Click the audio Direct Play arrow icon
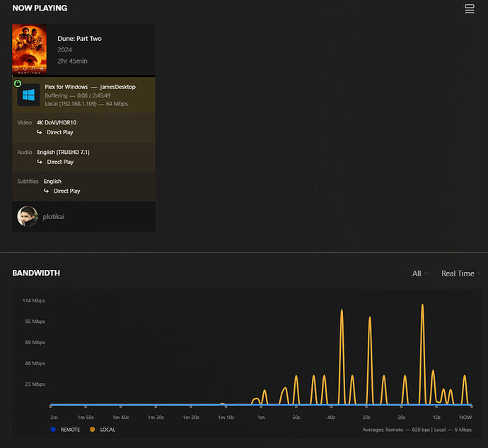Image resolution: width=488 pixels, height=448 pixels. (40, 162)
